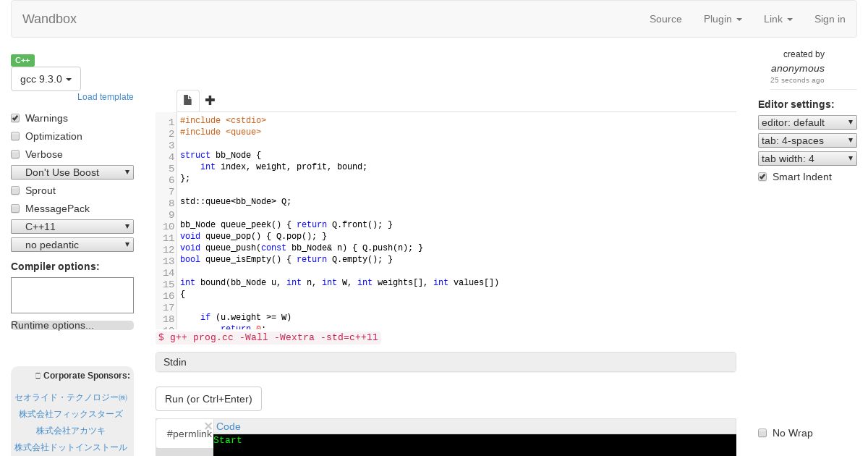Screen dimensions: 868x456
Task: Open the 株式会社アカツキ sponsor link
Action: [x=71, y=431]
